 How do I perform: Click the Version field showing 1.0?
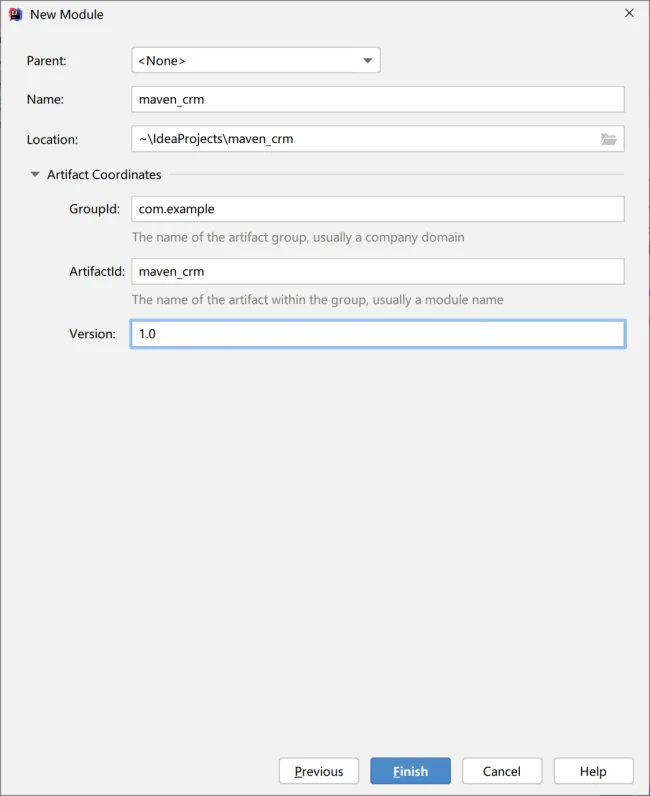click(378, 334)
